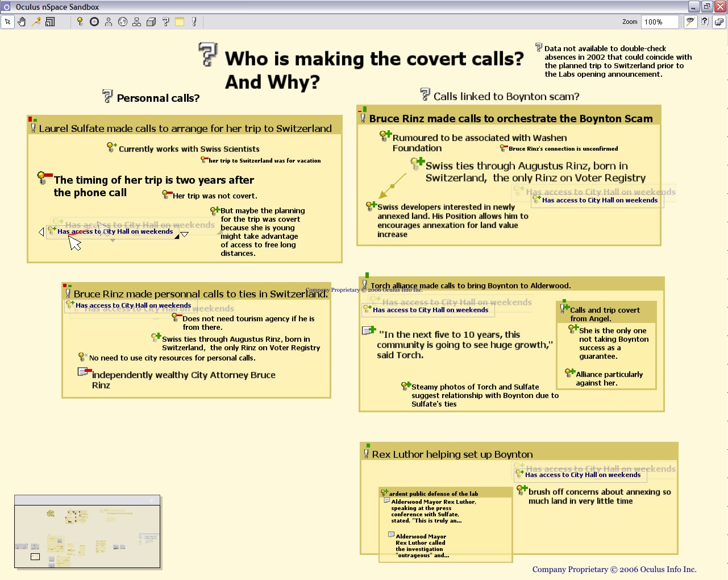Click the Zoom percentage field
This screenshot has height=580, width=728.
[x=659, y=22]
